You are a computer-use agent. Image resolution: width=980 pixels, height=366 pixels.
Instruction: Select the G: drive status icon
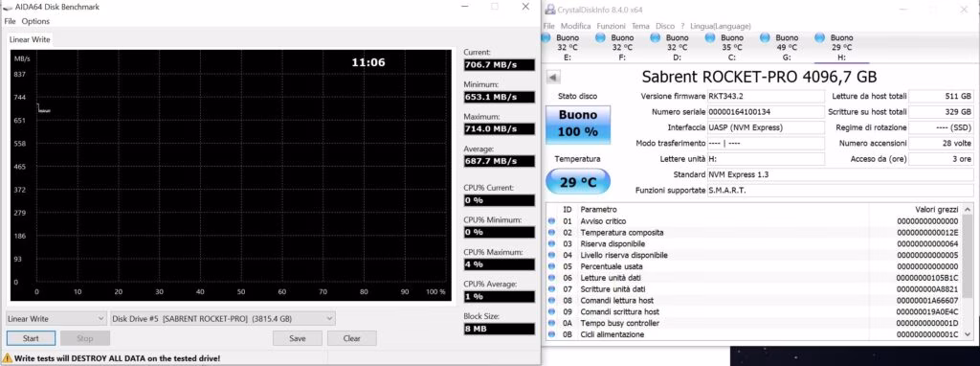pyautogui.click(x=765, y=38)
